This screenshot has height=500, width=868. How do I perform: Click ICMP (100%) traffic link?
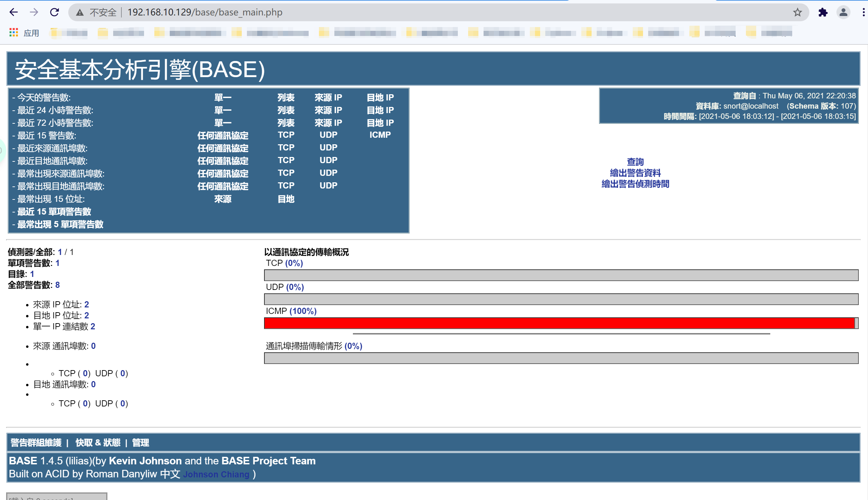coord(303,312)
